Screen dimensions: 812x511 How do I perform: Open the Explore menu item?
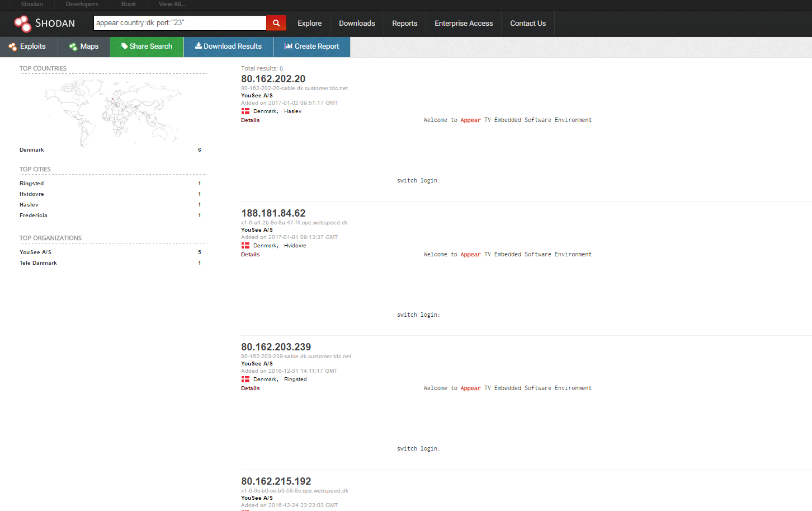tap(309, 24)
